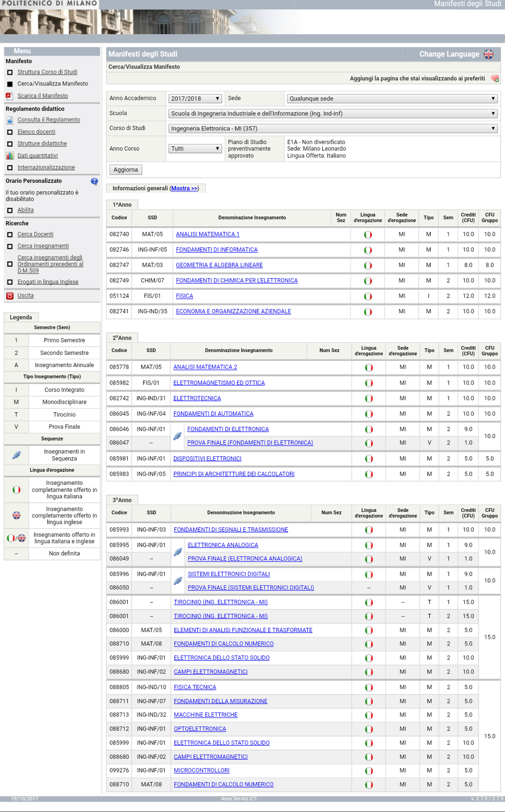Click the square bullet beside Internazionalizzazione
The height and width of the screenshot is (812, 505).
[10, 168]
